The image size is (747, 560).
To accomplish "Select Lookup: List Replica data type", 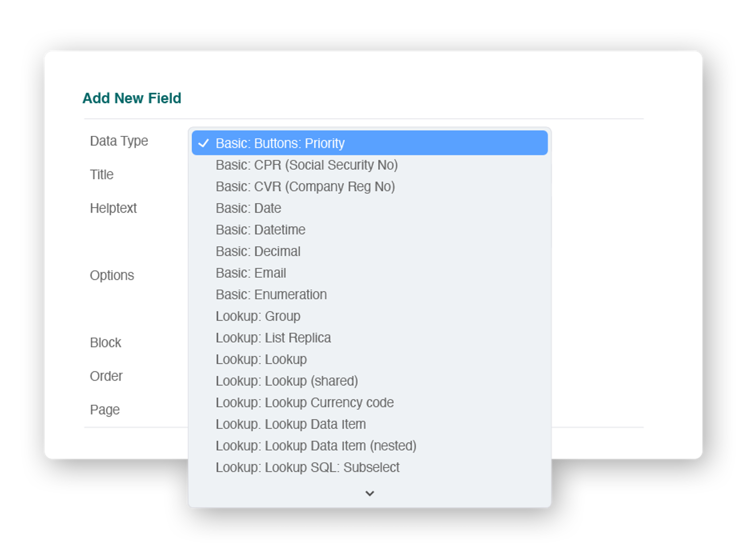I will (273, 338).
